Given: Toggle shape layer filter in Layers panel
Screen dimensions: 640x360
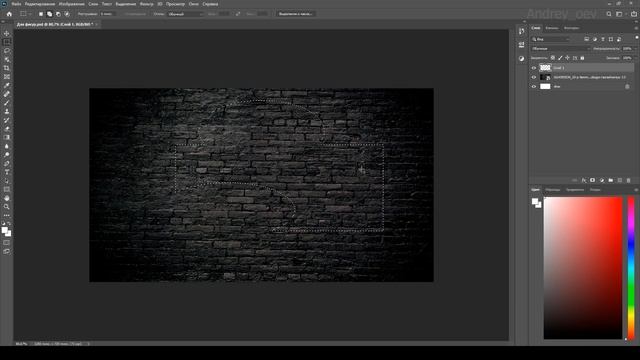Looking at the screenshot, I should pos(611,39).
